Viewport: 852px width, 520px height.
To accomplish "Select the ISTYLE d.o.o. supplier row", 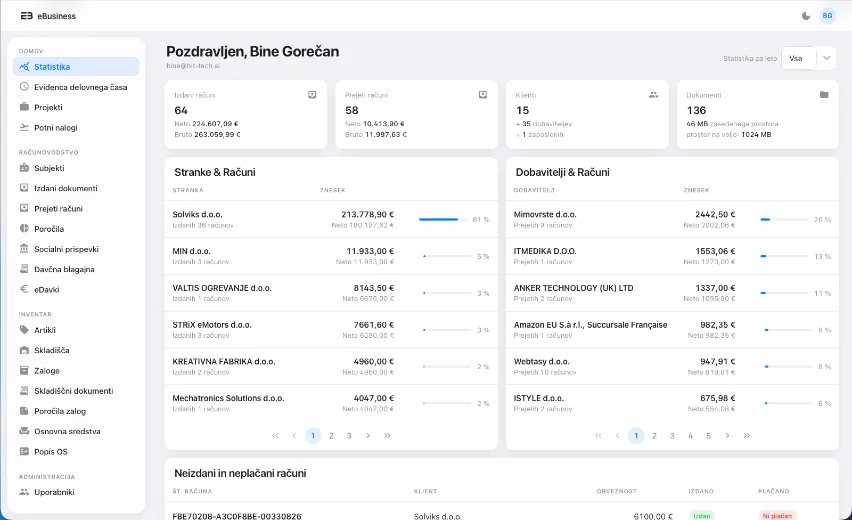I will pos(672,403).
